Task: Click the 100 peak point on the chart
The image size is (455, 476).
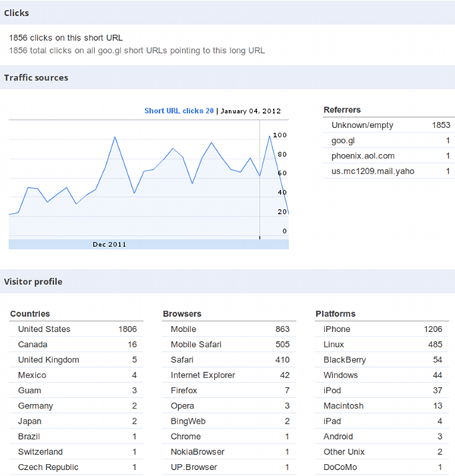Action: pos(269,136)
